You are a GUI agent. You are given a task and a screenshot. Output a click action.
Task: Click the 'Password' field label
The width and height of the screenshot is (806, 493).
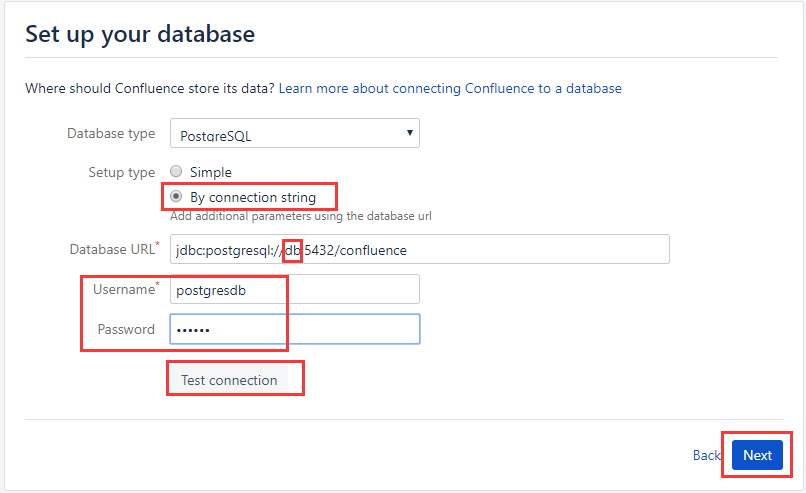126,329
